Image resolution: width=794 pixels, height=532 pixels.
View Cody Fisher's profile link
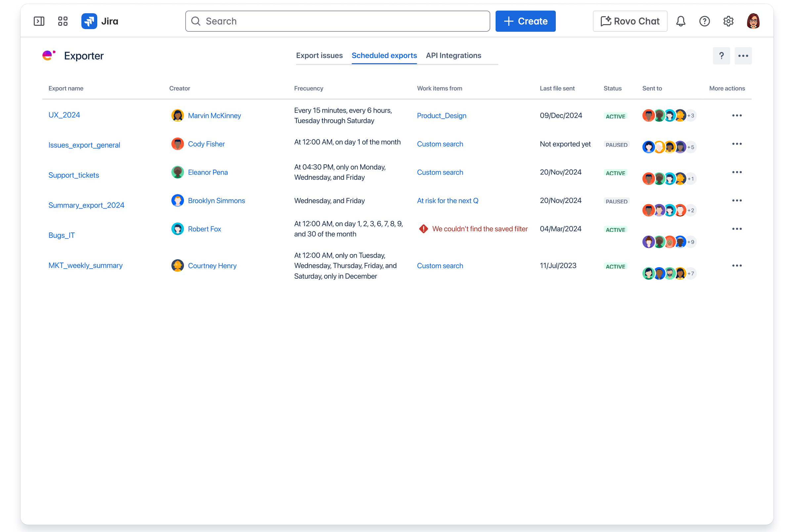click(206, 144)
